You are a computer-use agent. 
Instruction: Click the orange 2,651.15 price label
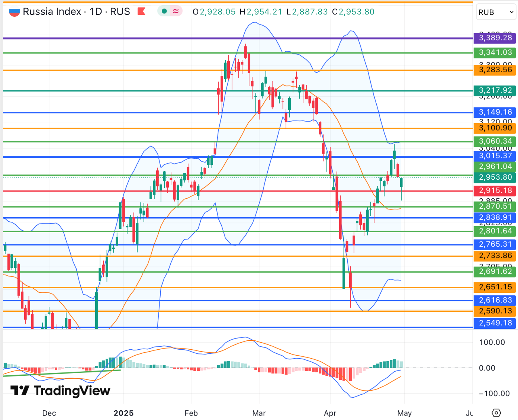click(x=495, y=287)
